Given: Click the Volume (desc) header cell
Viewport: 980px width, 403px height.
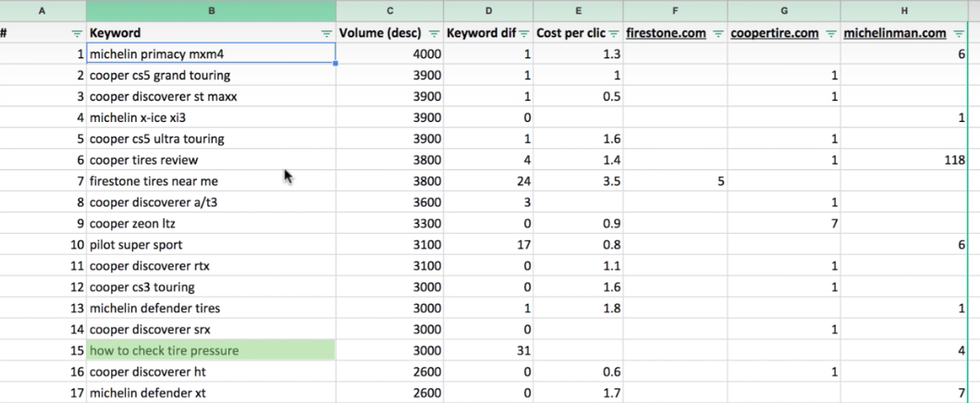Looking at the screenshot, I should tap(390, 33).
